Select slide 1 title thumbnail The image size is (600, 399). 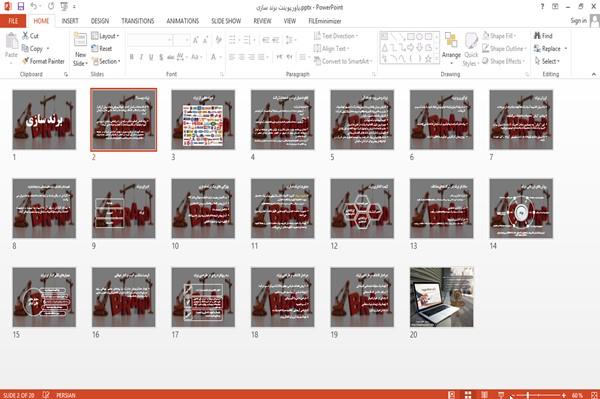44,119
